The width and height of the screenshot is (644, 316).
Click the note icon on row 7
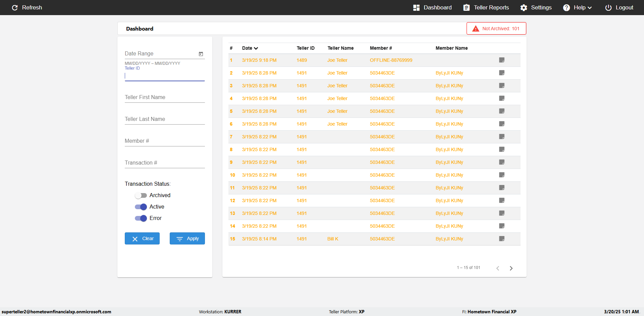pos(502,137)
